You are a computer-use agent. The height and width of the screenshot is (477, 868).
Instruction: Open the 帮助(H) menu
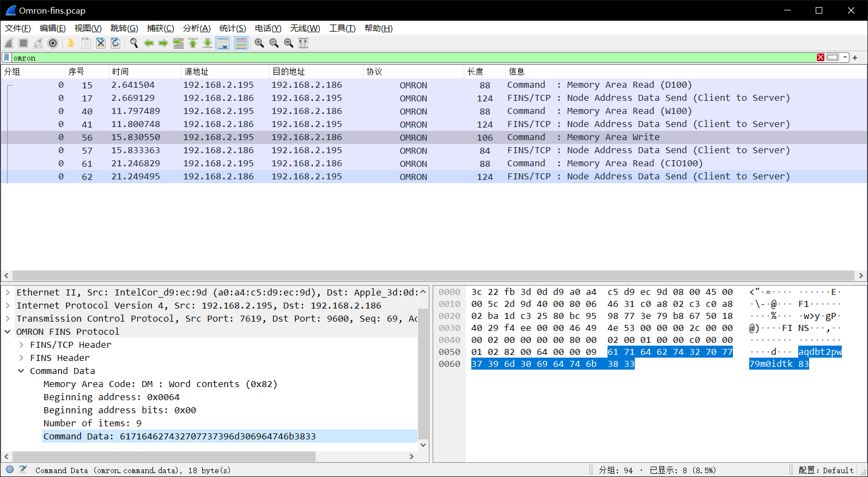(x=378, y=28)
